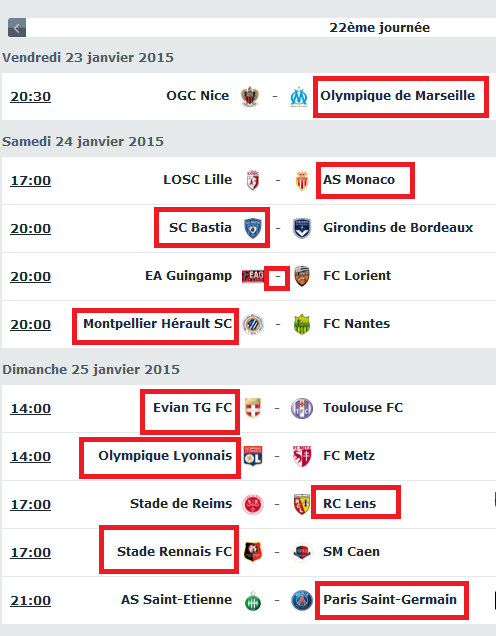The width and height of the screenshot is (496, 636).
Task: Open the 14:00 Evian TG FC match link
Action: pyautogui.click(x=30, y=408)
